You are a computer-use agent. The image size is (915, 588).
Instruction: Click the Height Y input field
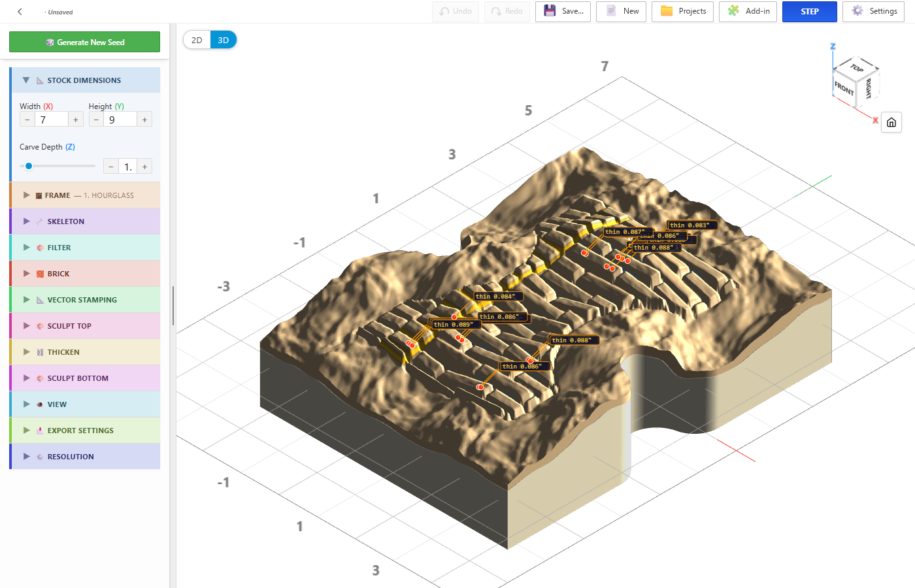120,120
